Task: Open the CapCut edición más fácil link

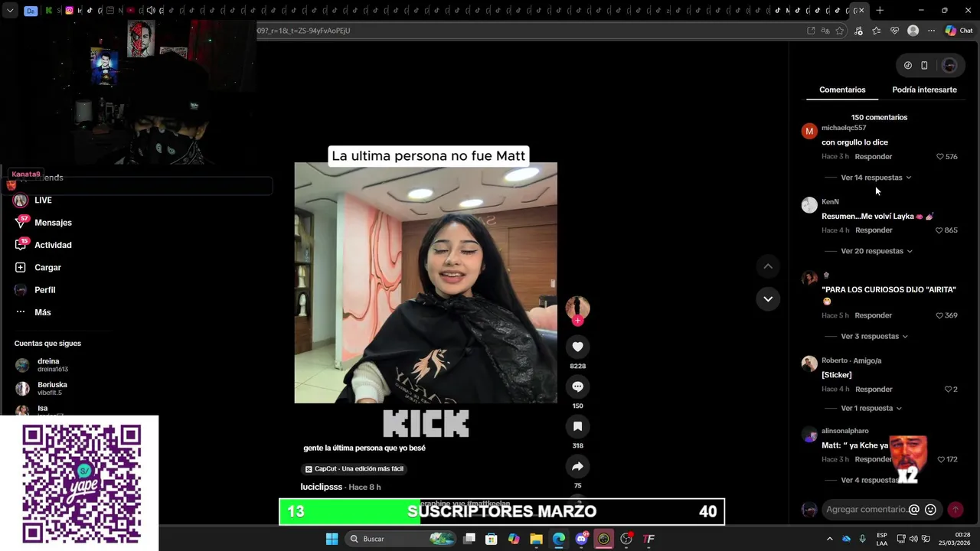Action: (x=354, y=469)
